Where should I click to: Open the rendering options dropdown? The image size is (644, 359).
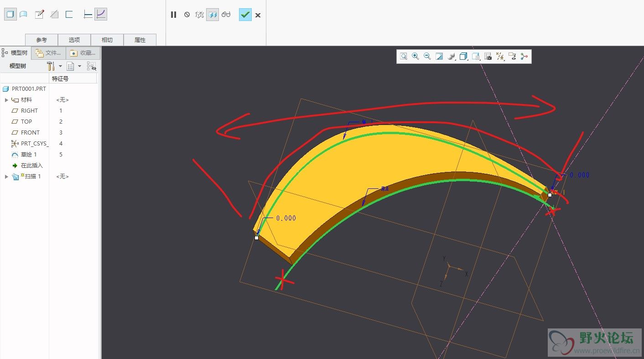452,57
